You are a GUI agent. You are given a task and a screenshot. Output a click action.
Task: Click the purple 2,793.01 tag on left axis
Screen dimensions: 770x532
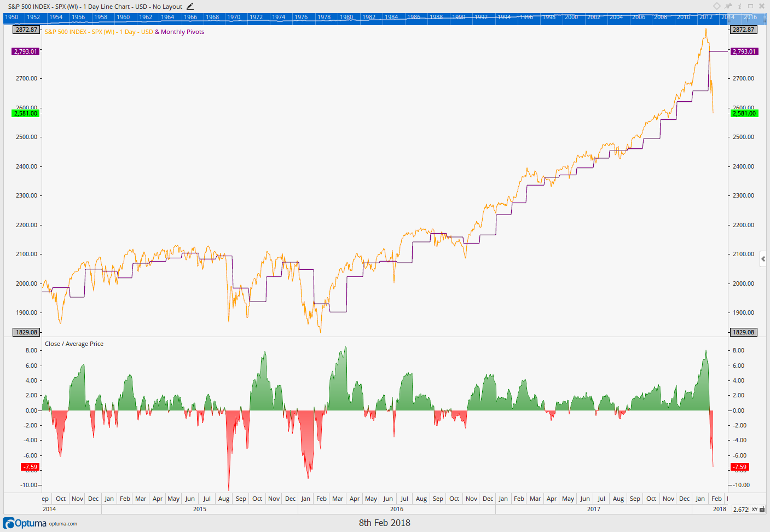click(26, 51)
